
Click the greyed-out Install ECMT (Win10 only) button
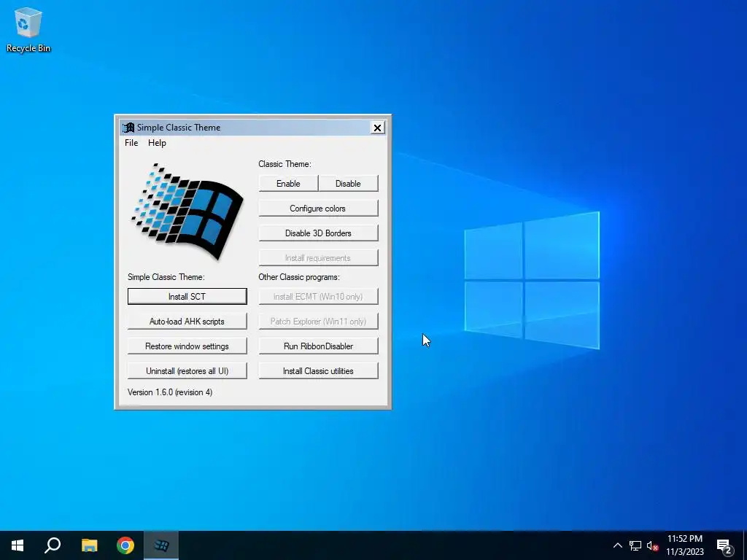[x=318, y=296]
